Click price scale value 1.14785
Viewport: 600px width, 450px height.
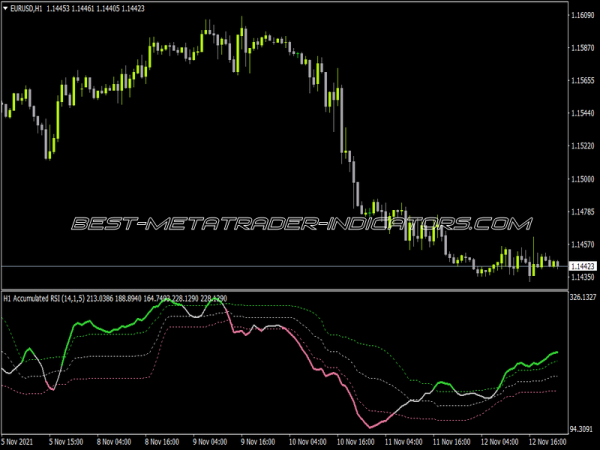(x=583, y=212)
